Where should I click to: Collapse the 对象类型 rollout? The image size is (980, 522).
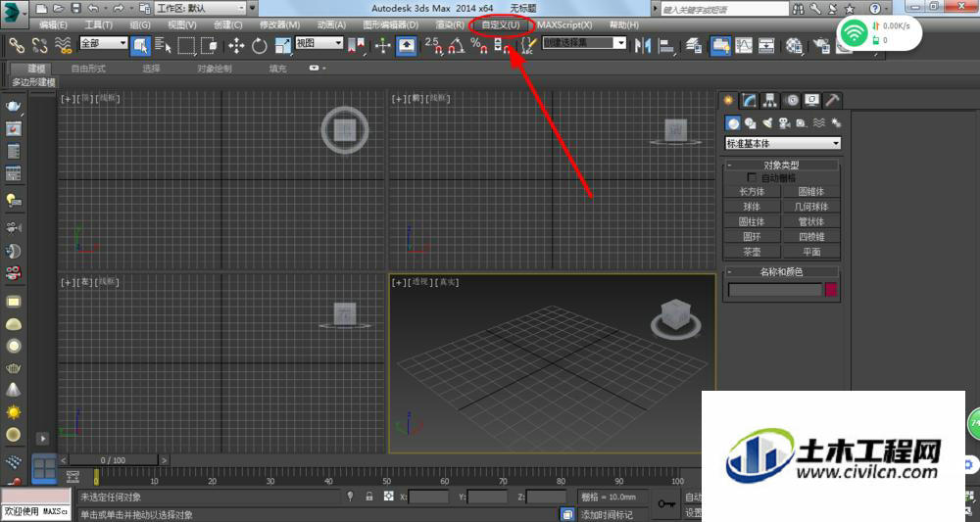point(781,165)
